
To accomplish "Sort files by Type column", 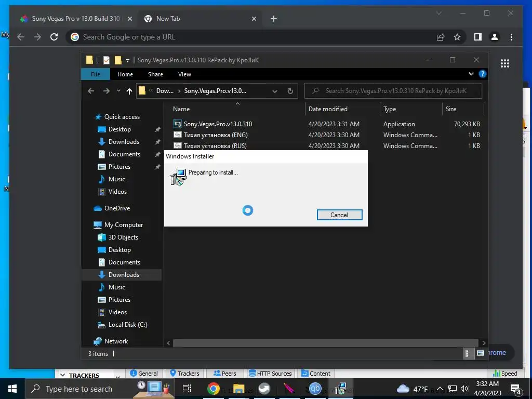I will coord(390,109).
